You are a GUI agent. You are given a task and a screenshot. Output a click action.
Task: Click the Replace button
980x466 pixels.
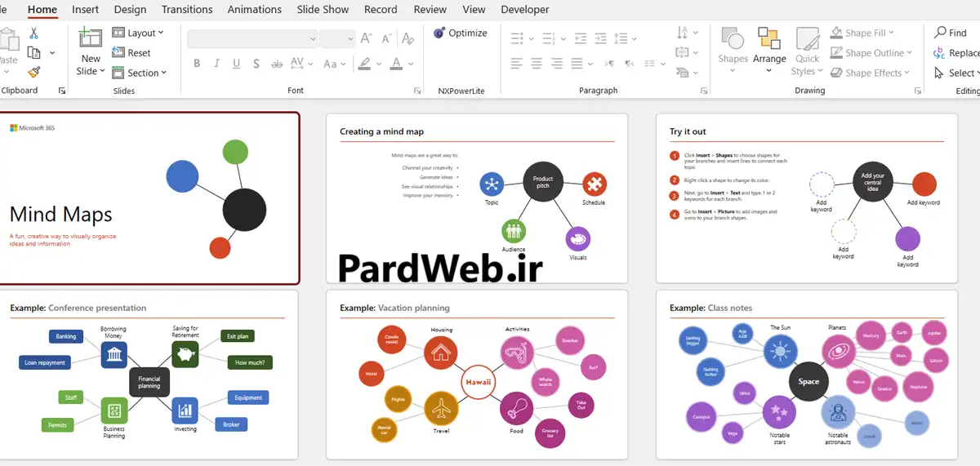957,53
